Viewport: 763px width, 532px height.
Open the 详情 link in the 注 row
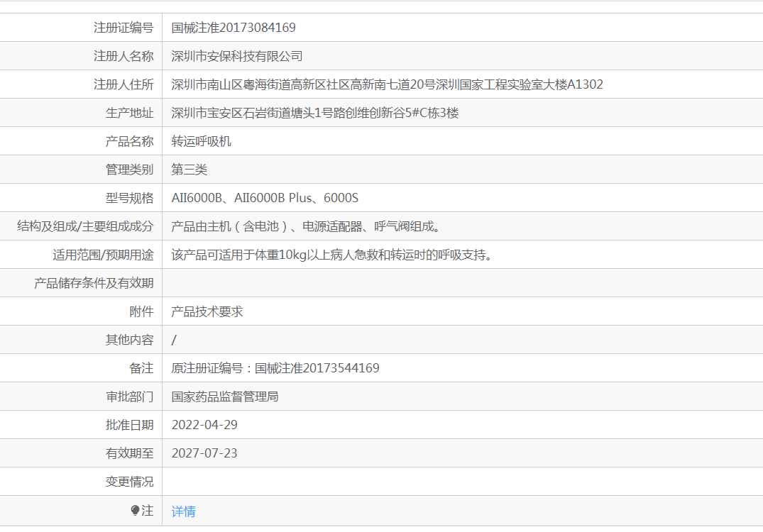click(183, 511)
